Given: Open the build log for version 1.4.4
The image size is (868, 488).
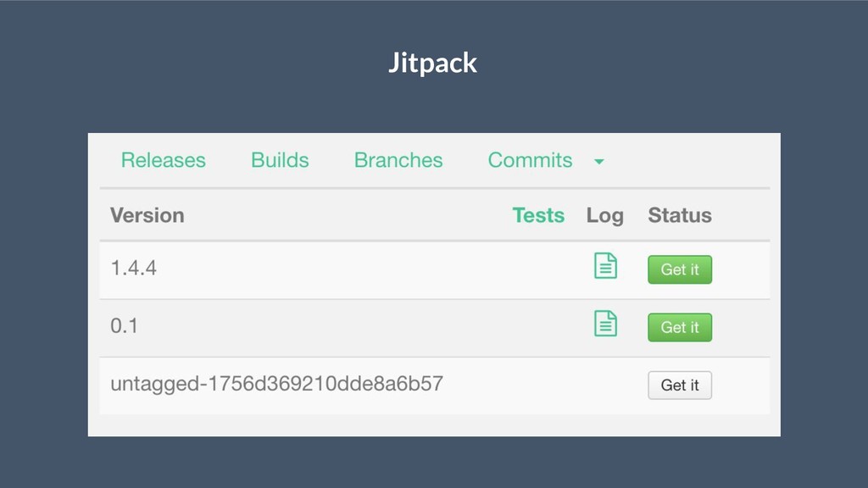Looking at the screenshot, I should click(x=605, y=265).
